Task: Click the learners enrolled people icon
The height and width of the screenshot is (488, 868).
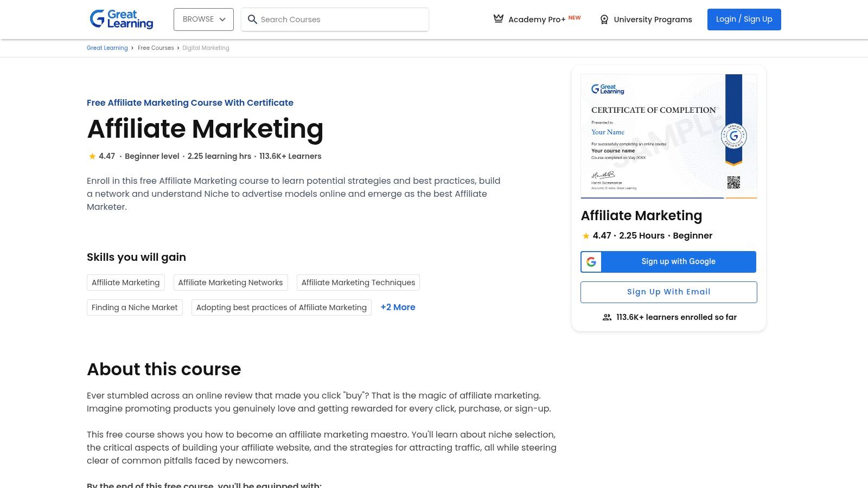Action: point(607,317)
